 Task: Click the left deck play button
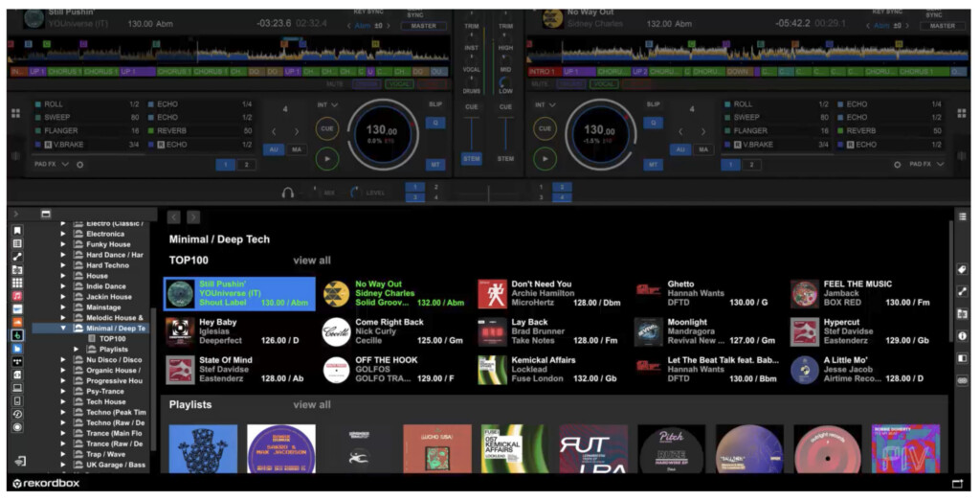coord(327,159)
